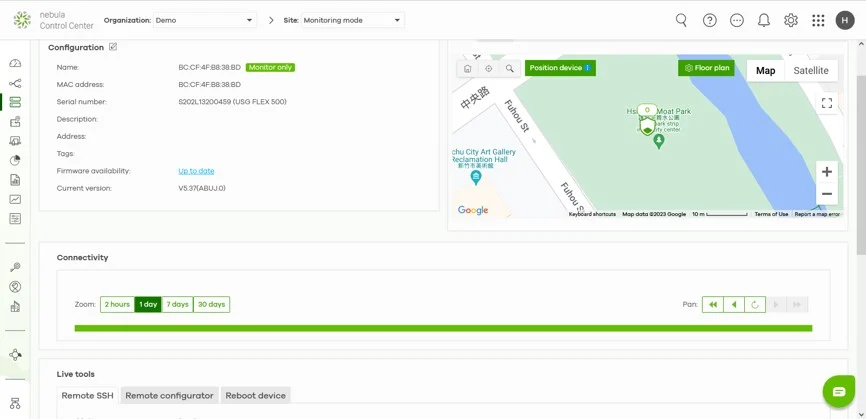The height and width of the screenshot is (419, 866).
Task: Open the user avatar labeled H
Action: pos(845,20)
